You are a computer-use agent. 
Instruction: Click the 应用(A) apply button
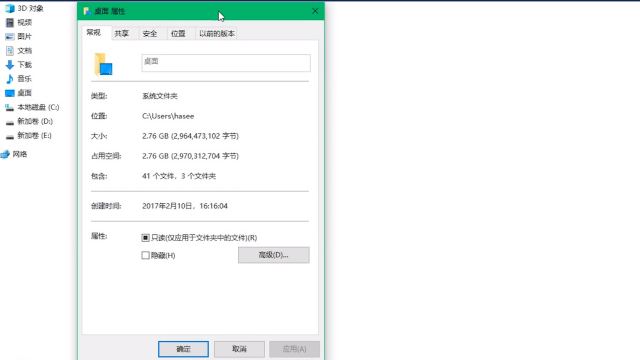tap(294, 349)
